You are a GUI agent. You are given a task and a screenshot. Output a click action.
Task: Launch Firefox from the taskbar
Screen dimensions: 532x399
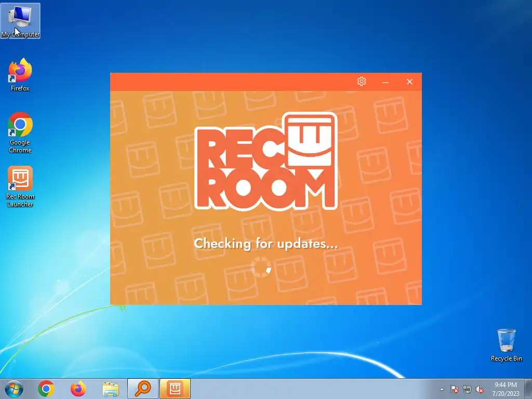pos(78,389)
